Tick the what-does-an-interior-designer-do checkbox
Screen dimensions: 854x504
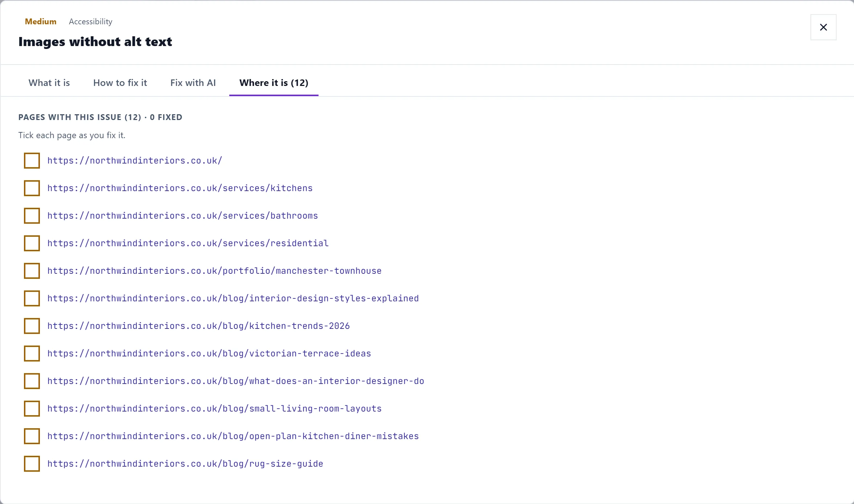point(32,381)
